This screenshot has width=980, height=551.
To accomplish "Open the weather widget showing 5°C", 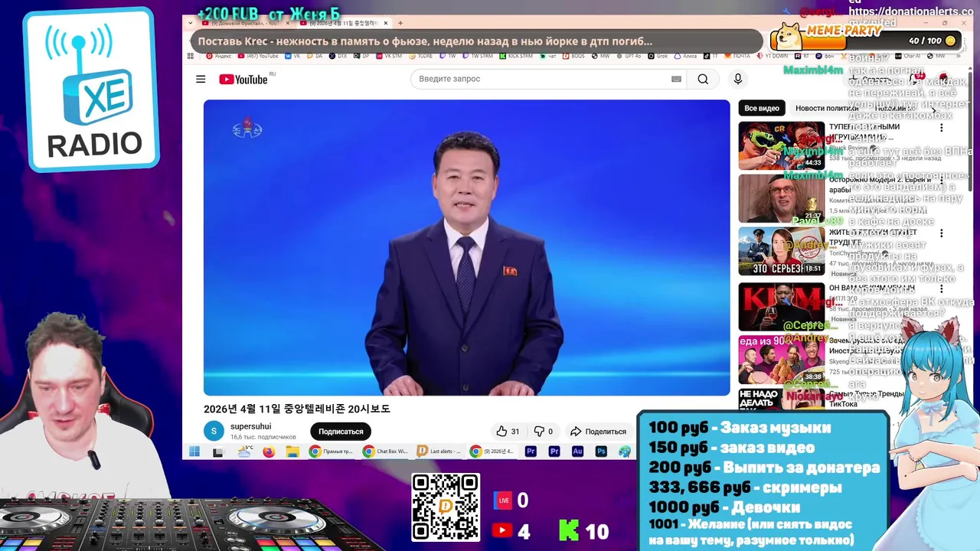I will click(x=244, y=452).
